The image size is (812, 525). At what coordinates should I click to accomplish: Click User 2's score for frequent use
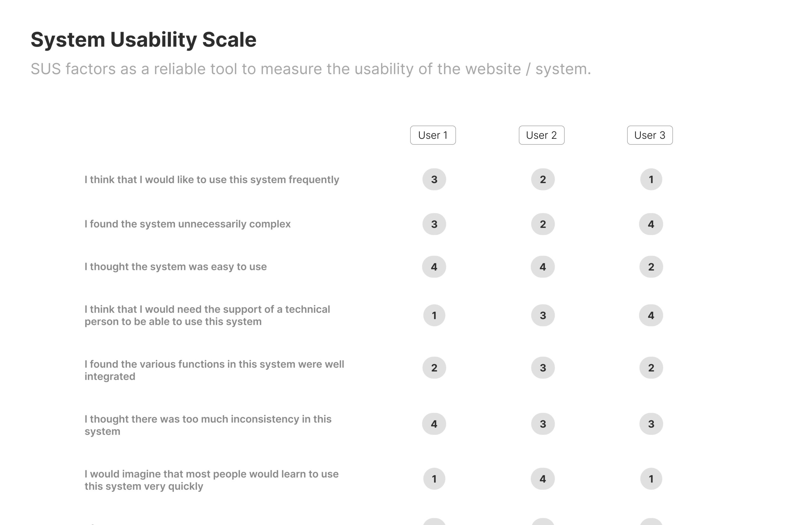click(542, 179)
